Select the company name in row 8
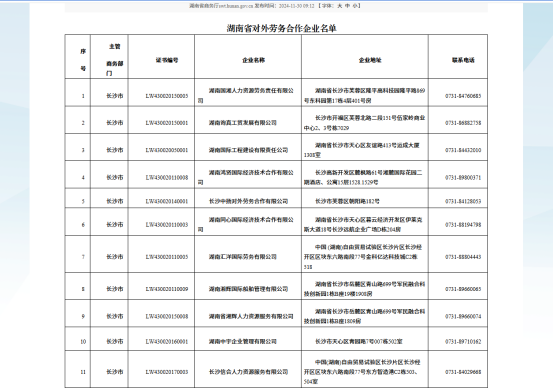 tap(248, 289)
